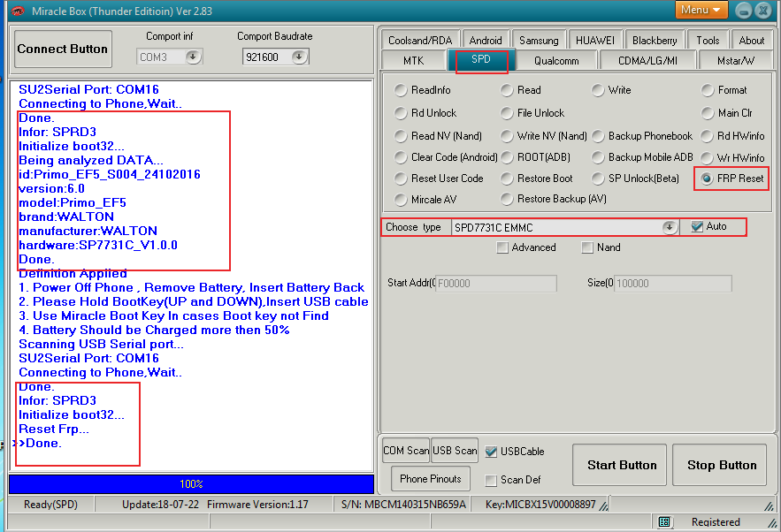This screenshot has height=532, width=781.
Task: Click the Size input field
Action: pos(673,283)
